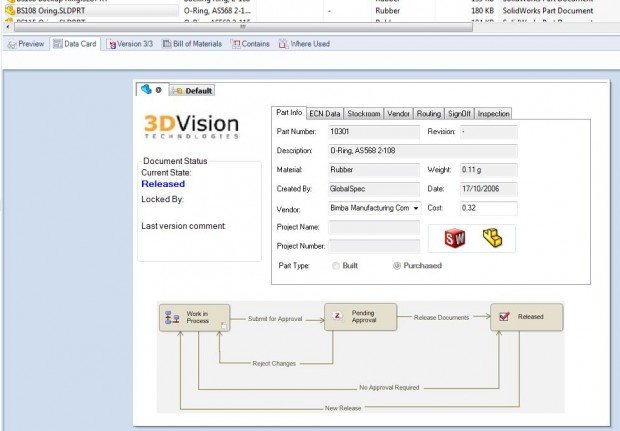Select the Built part type radio button
620x431 pixels.
tap(336, 266)
